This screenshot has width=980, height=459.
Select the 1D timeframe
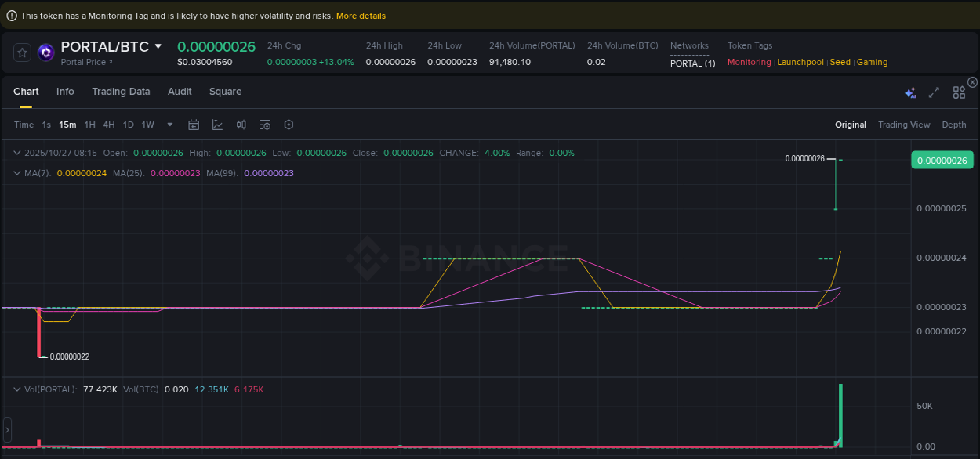click(x=128, y=125)
